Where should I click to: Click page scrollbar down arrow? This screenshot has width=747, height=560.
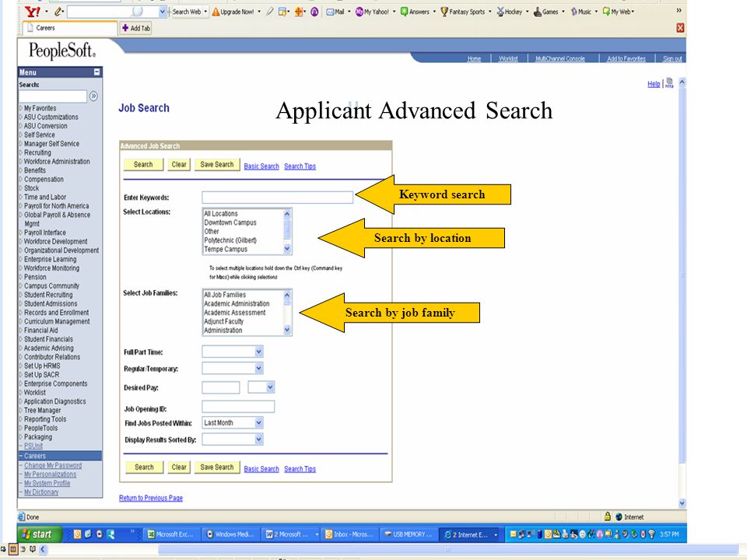(x=682, y=503)
